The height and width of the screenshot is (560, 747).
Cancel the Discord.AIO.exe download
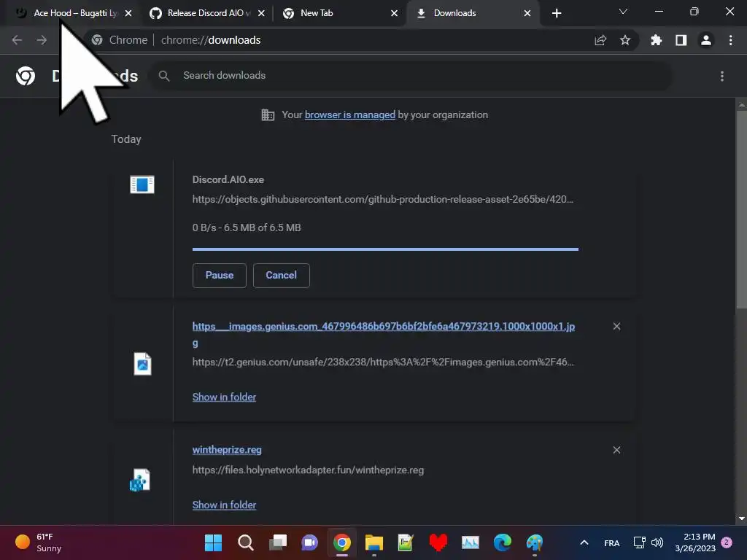click(x=281, y=275)
